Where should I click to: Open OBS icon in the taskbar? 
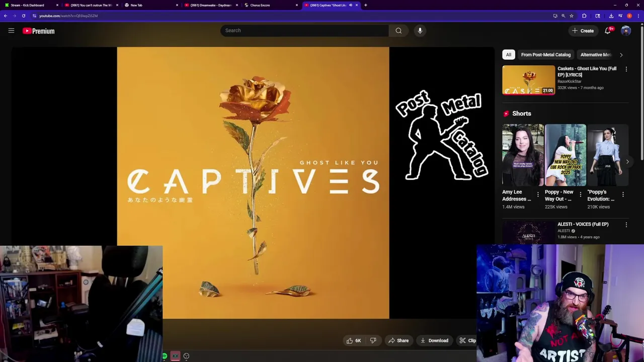coord(186,356)
